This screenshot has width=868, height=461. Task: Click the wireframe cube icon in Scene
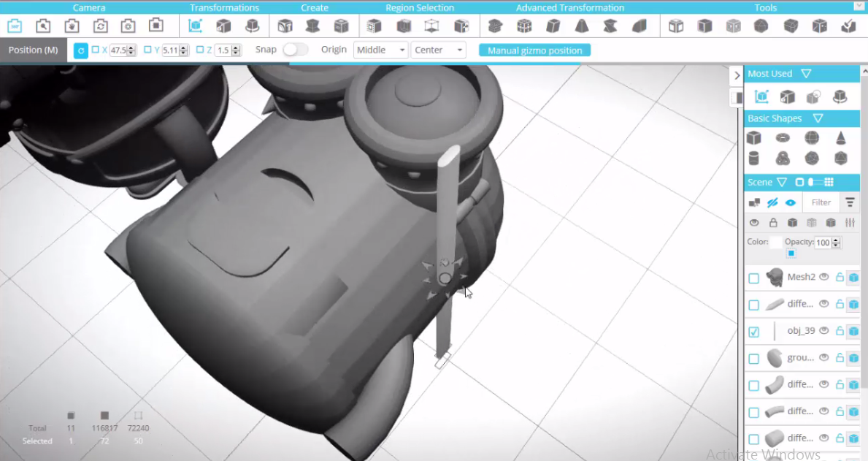[812, 223]
